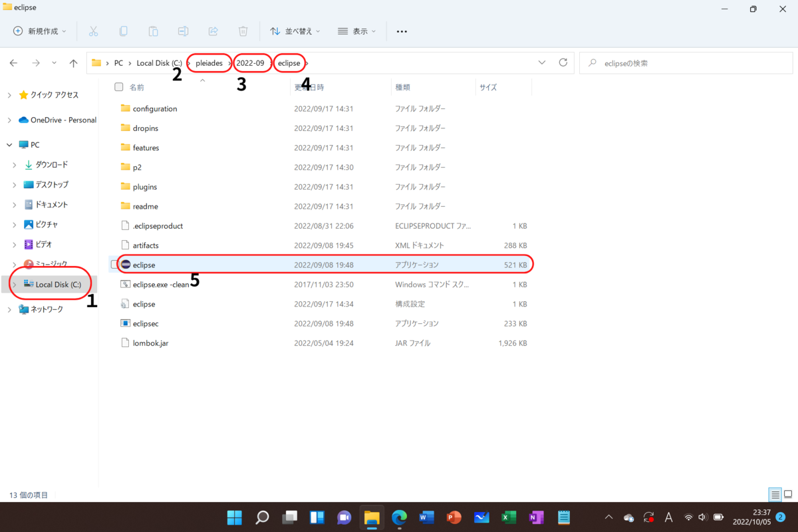Click the Paste clipboard icon
Viewport: 798px width, 532px height.
pyautogui.click(x=153, y=31)
